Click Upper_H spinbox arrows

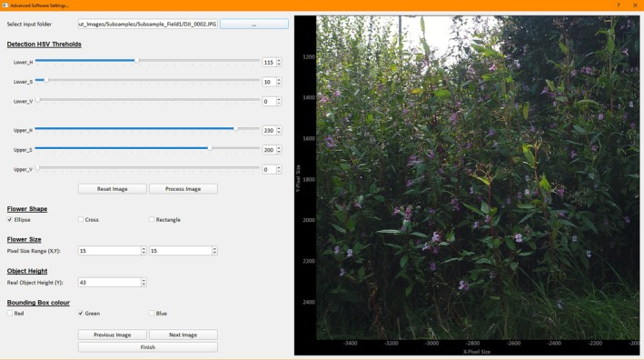click(x=279, y=130)
